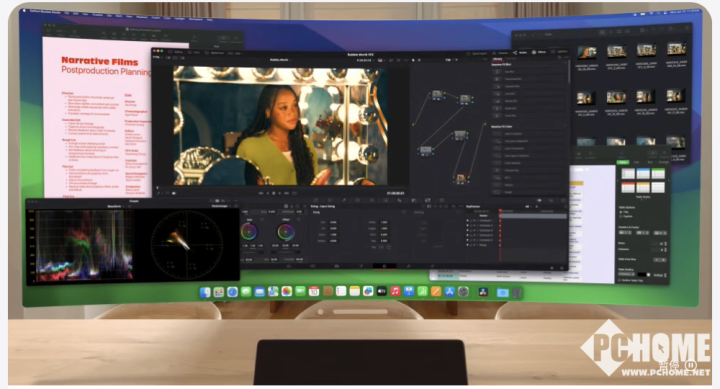Adjust the Gain color wheel
The image size is (720, 389).
[249, 232]
